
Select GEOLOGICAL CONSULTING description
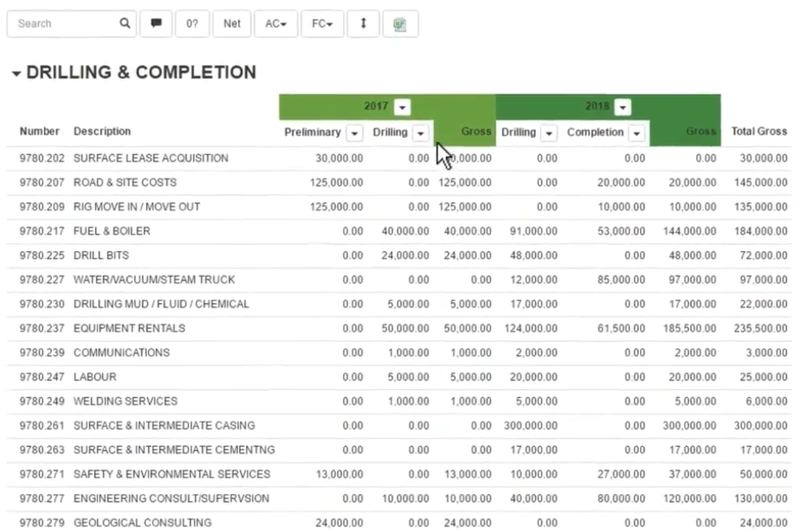point(142,523)
